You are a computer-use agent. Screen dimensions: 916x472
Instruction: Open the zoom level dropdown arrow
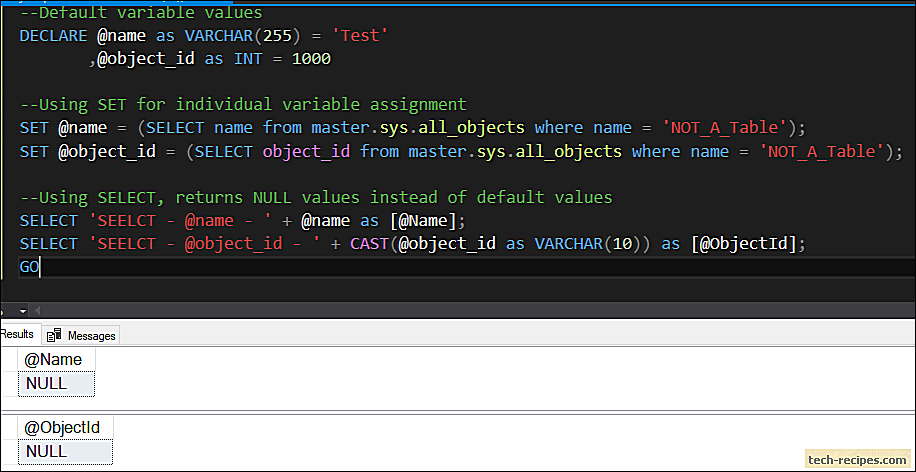pos(23,311)
